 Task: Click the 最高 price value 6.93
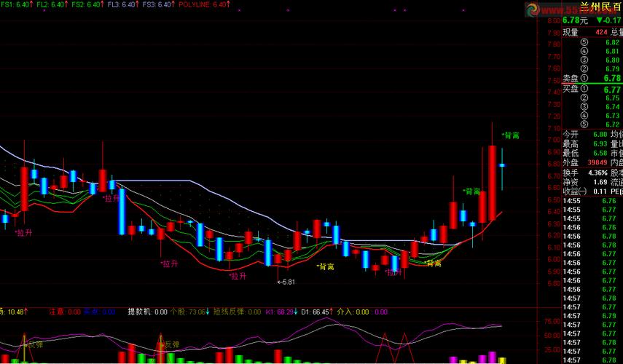[x=599, y=144]
